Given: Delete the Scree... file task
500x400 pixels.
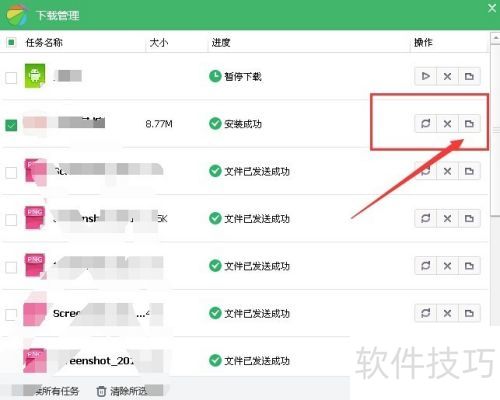Looking at the screenshot, I should (x=447, y=313).
